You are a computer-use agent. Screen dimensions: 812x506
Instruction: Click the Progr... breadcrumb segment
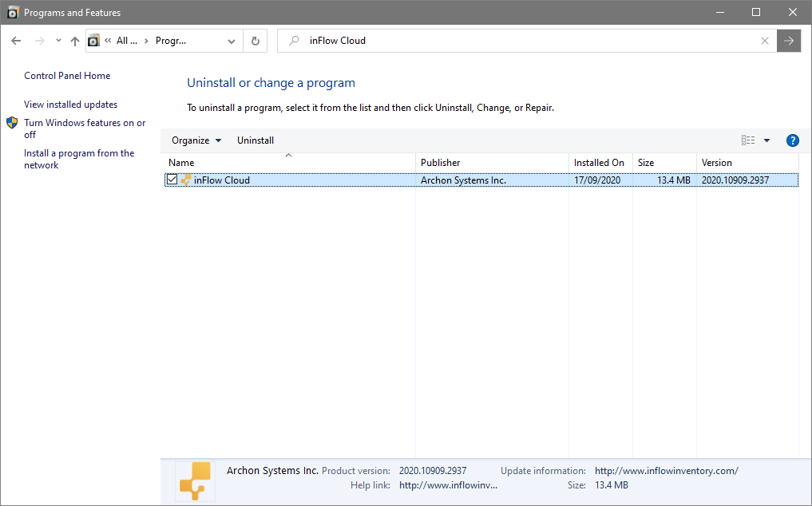click(x=171, y=41)
